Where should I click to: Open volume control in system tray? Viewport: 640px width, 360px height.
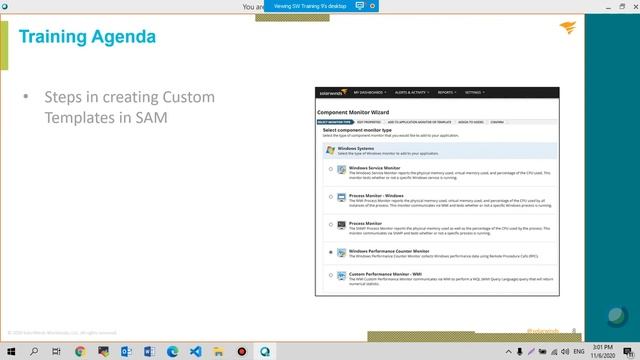click(x=565, y=351)
